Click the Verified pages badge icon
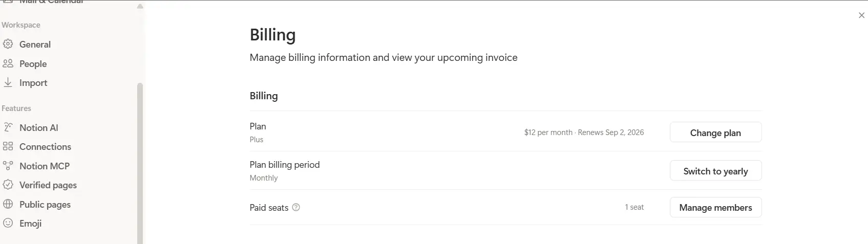868x244 pixels. 8,185
